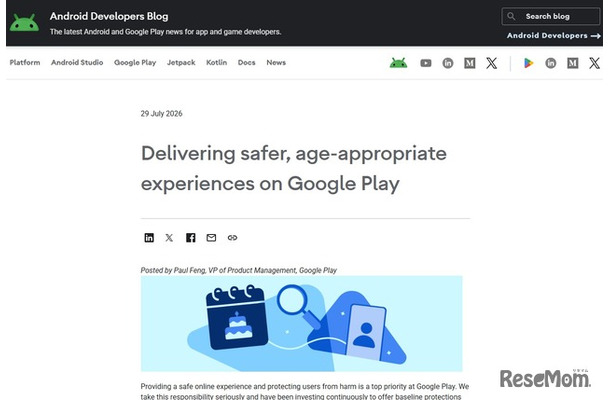Focus the Search blog input field
610x400 pixels.
[550, 16]
